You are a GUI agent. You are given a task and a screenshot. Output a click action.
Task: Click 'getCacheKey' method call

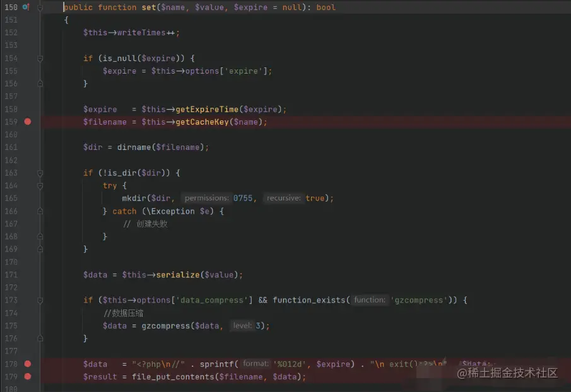tap(202, 122)
